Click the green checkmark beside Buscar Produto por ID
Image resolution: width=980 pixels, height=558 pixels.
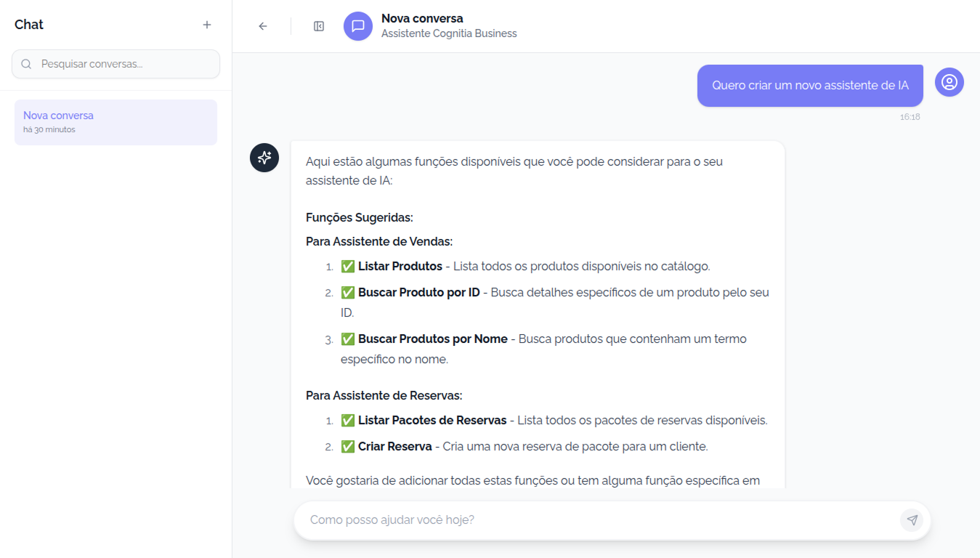347,292
